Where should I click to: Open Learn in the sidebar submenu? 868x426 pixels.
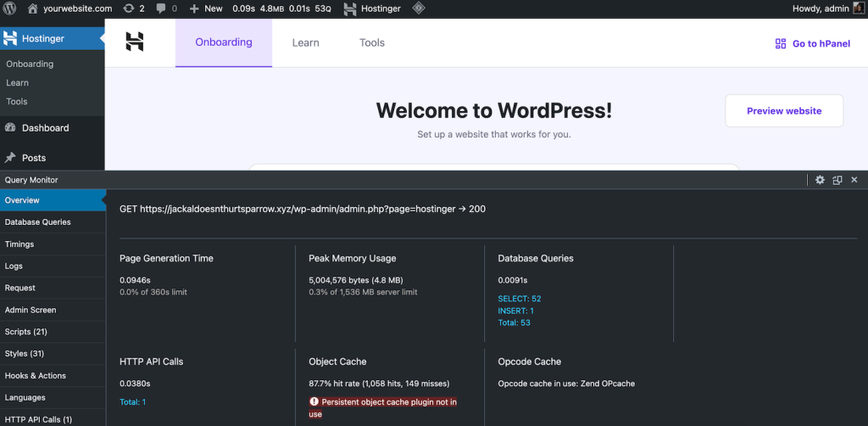[x=17, y=82]
